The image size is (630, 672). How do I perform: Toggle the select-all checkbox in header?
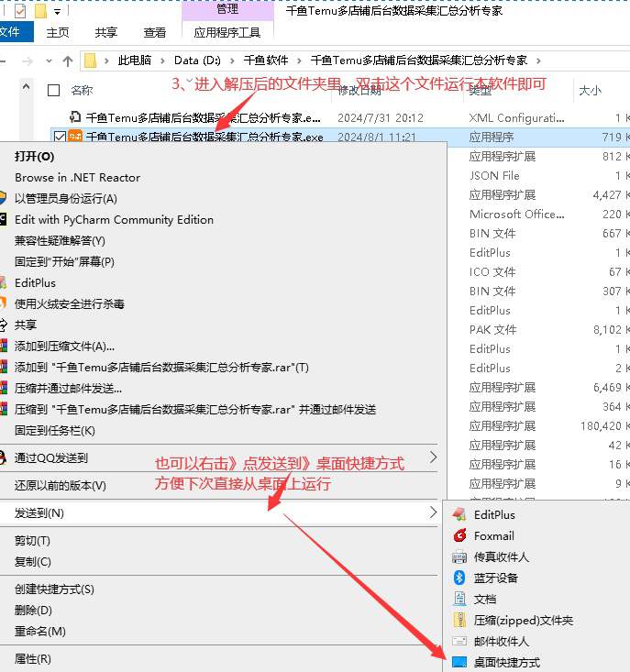click(x=53, y=91)
